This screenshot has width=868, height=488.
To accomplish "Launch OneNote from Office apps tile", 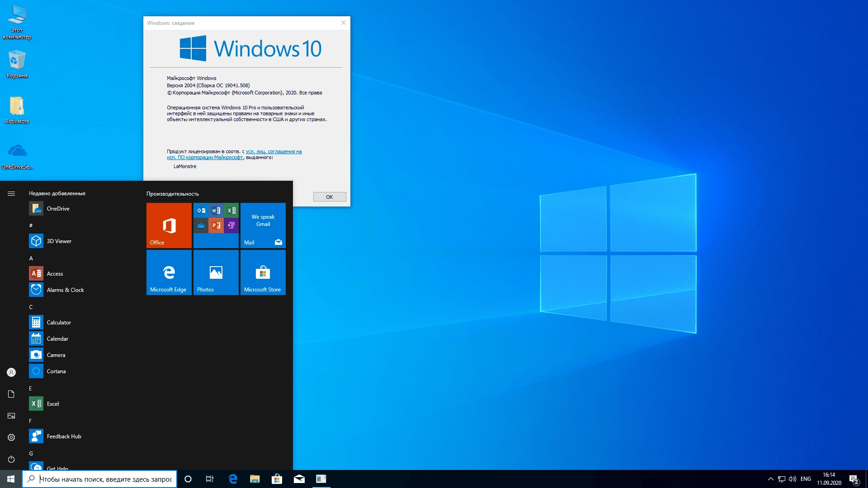I will click(x=231, y=225).
